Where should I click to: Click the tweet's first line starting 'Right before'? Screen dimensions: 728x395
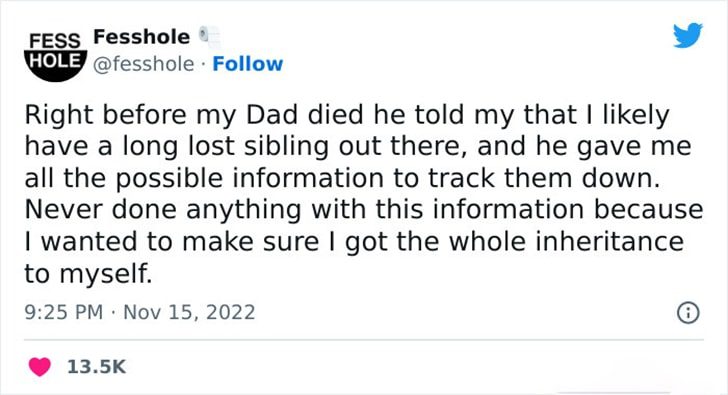[347, 115]
